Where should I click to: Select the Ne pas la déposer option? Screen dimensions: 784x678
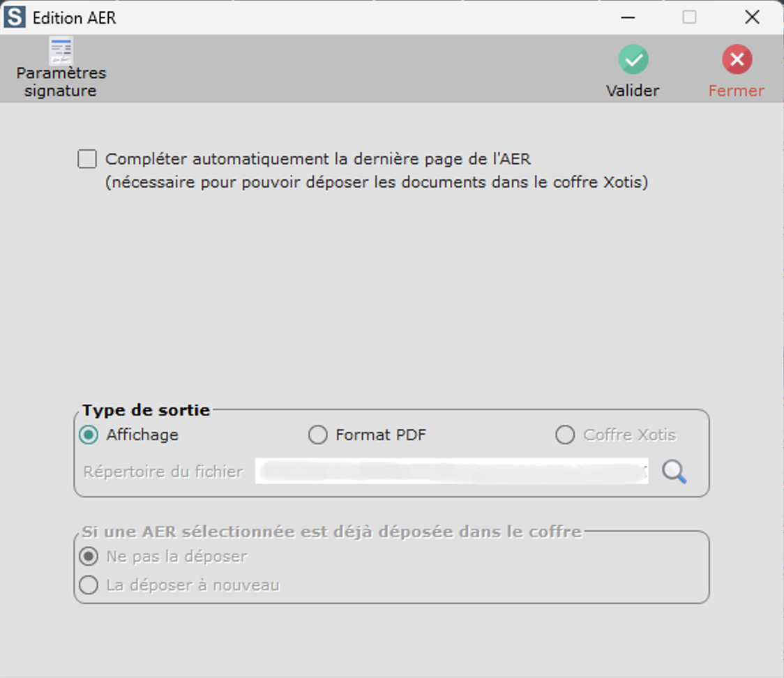(89, 557)
